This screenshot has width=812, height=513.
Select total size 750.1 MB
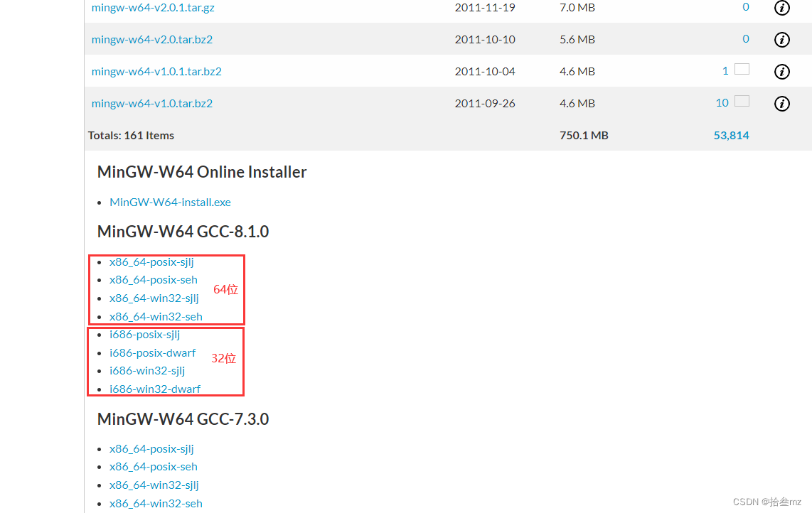click(x=584, y=136)
